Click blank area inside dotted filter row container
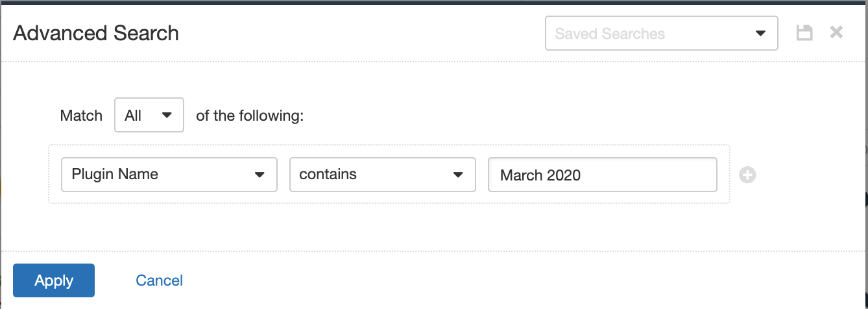The width and height of the screenshot is (868, 309). (389, 197)
